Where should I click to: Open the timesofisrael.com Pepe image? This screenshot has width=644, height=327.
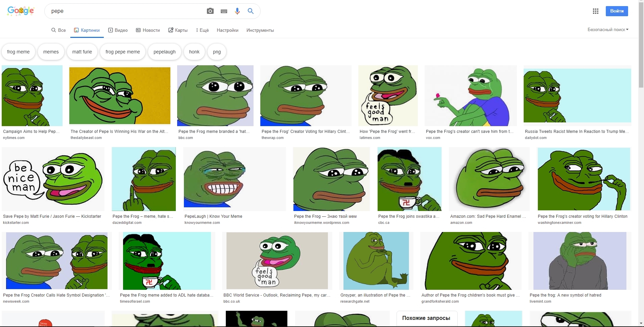click(x=167, y=261)
